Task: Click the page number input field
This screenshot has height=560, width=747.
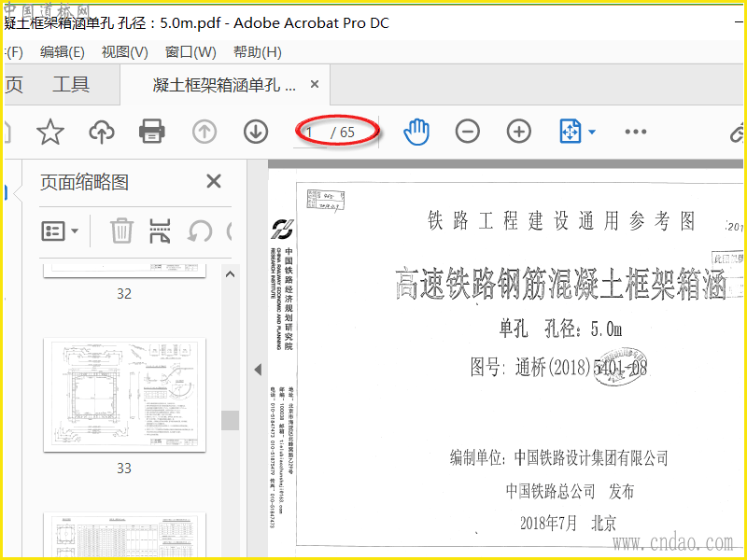Action: click(310, 132)
